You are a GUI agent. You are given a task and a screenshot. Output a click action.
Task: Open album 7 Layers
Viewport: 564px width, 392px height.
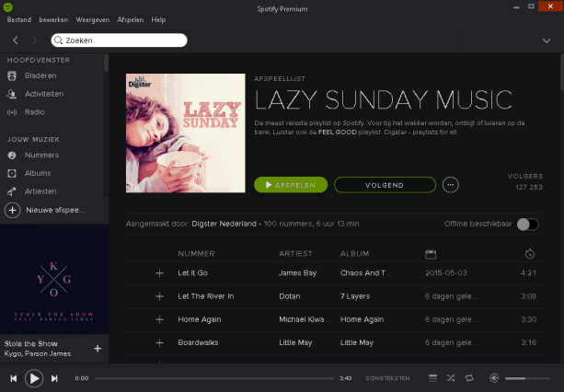pyautogui.click(x=355, y=296)
